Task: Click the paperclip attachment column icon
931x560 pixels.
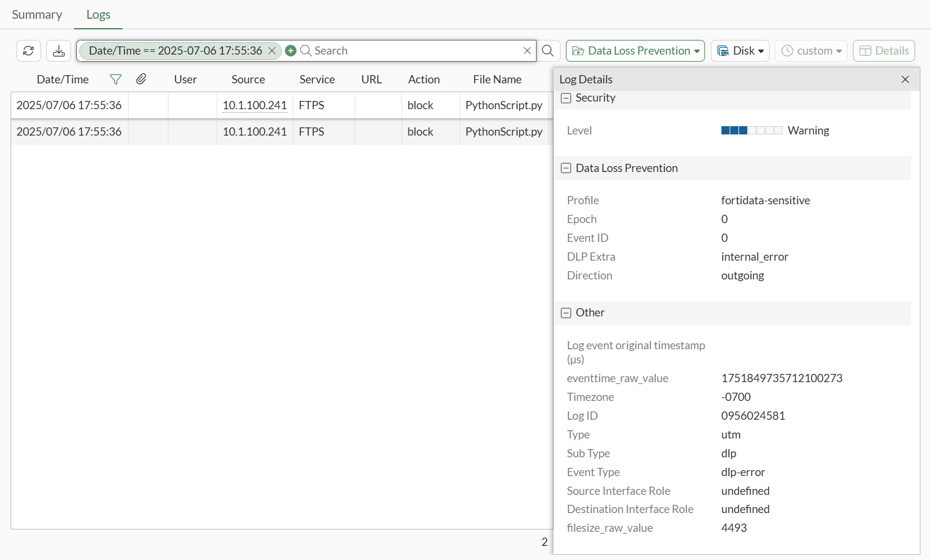Action: pyautogui.click(x=141, y=79)
